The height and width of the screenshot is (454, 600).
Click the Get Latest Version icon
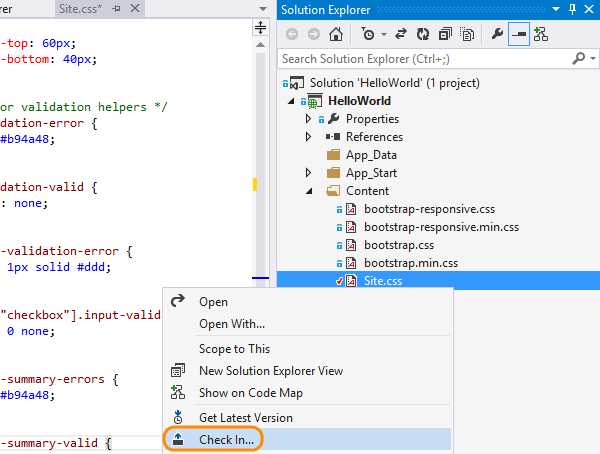(x=178, y=417)
